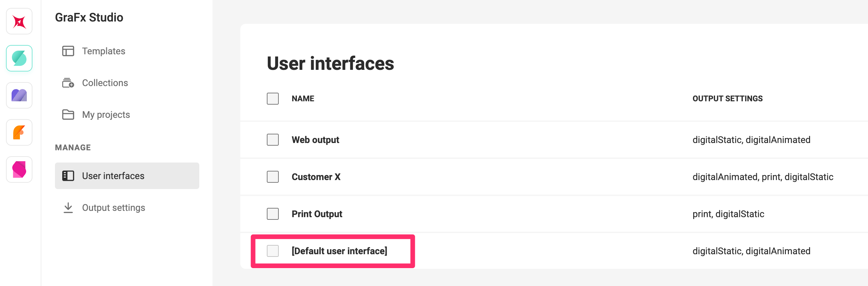Check the Default user interface checkbox
The height and width of the screenshot is (286, 868).
pyautogui.click(x=272, y=251)
